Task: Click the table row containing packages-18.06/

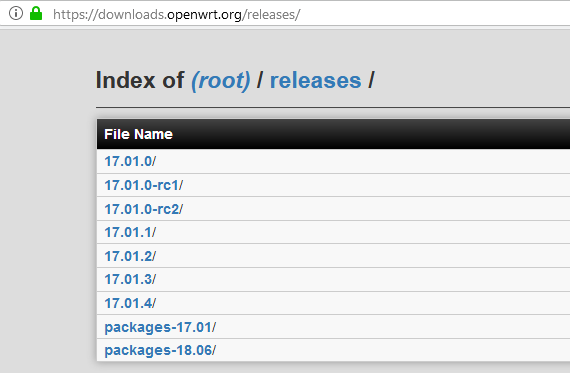Action: pos(333,350)
